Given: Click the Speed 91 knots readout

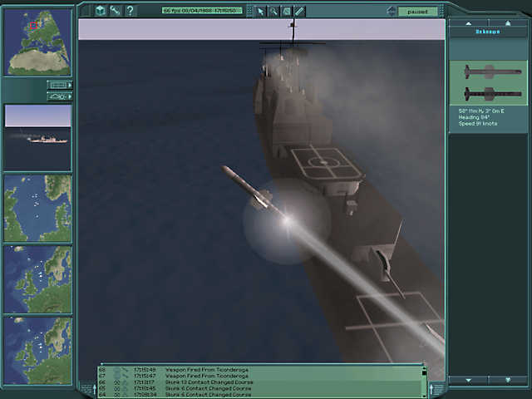Looking at the screenshot, I should point(478,124).
